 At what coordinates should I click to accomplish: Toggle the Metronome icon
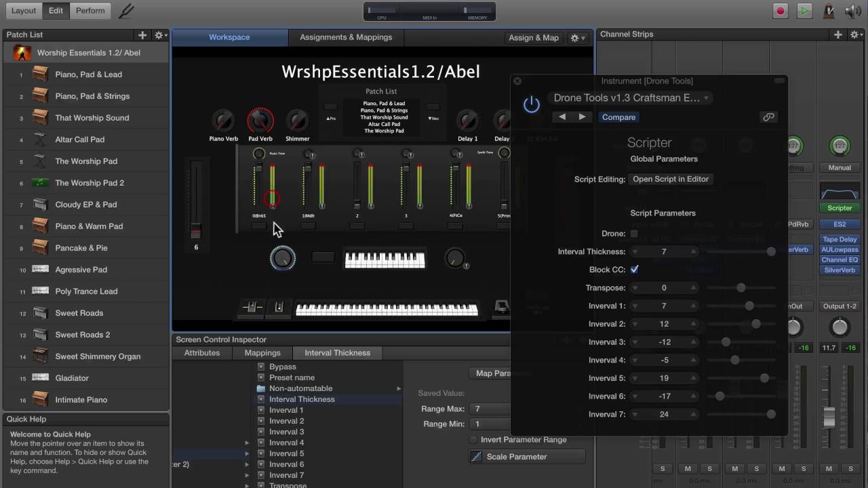click(828, 11)
